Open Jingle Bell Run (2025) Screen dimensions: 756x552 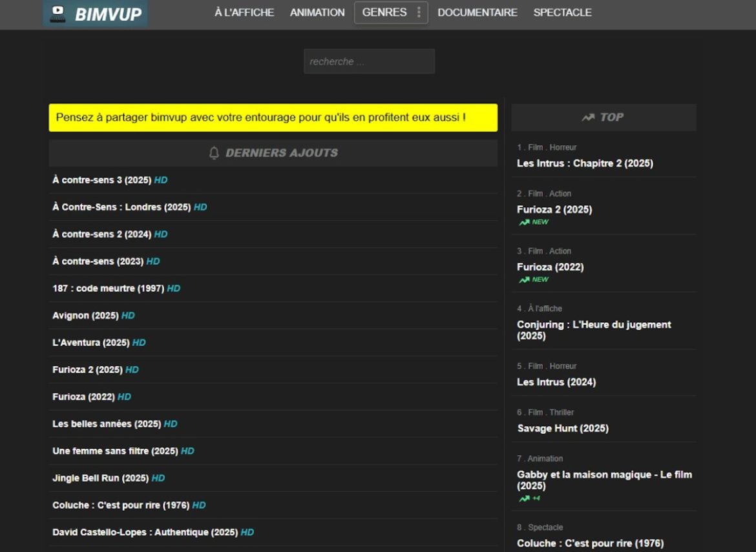click(x=100, y=478)
